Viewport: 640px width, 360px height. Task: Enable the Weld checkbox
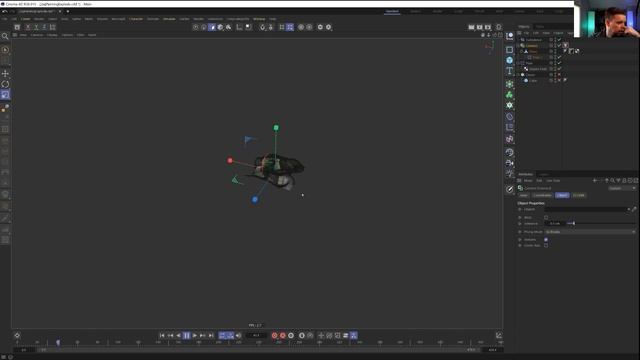tap(546, 218)
